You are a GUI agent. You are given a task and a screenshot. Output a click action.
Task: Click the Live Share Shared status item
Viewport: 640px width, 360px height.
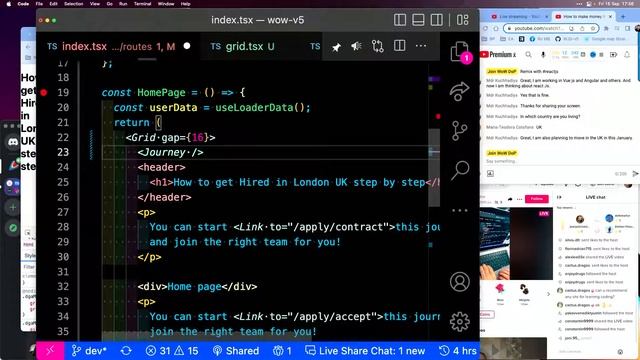[x=236, y=351]
